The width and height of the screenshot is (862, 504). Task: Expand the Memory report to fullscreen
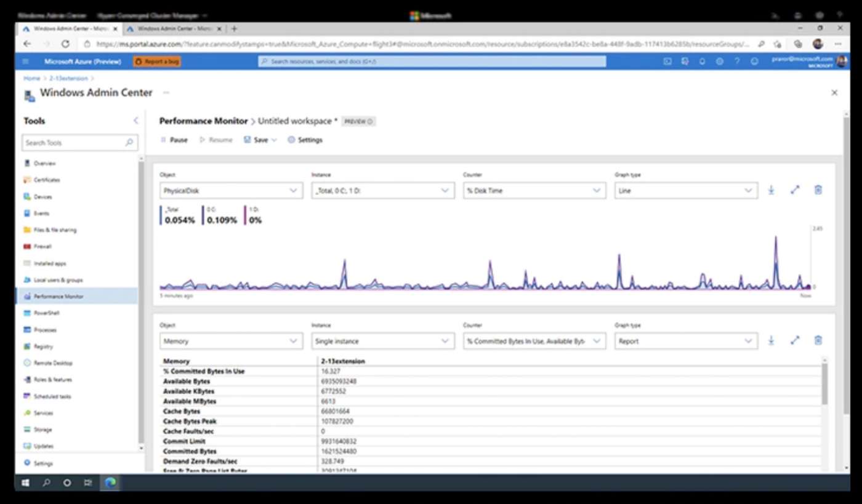[794, 341]
